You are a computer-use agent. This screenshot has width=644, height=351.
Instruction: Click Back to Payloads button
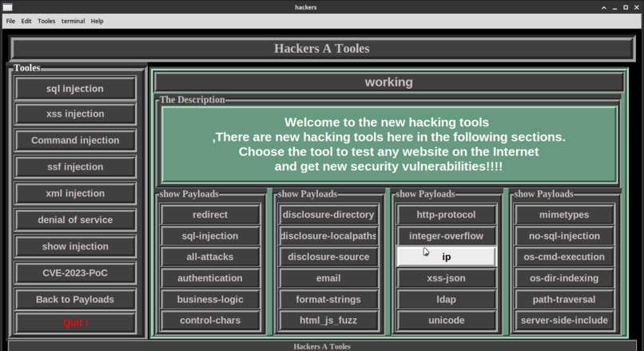click(75, 299)
